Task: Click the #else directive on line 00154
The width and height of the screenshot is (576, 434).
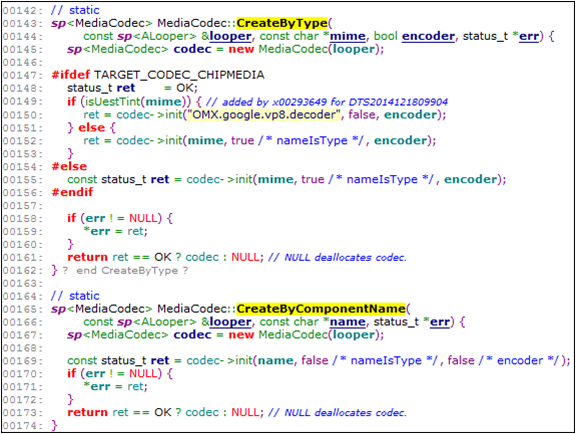Action: (69, 166)
